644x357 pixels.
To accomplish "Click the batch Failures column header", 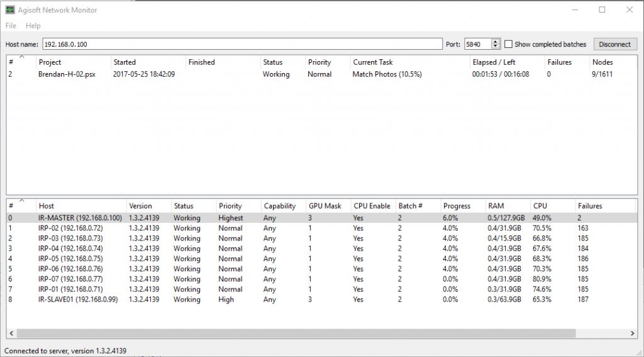I will [x=567, y=62].
